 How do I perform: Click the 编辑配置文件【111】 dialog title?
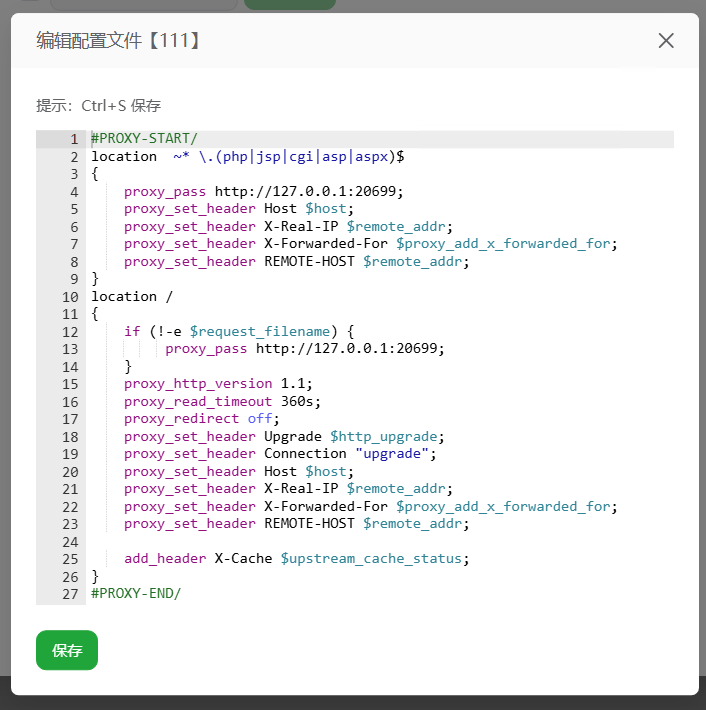(119, 41)
